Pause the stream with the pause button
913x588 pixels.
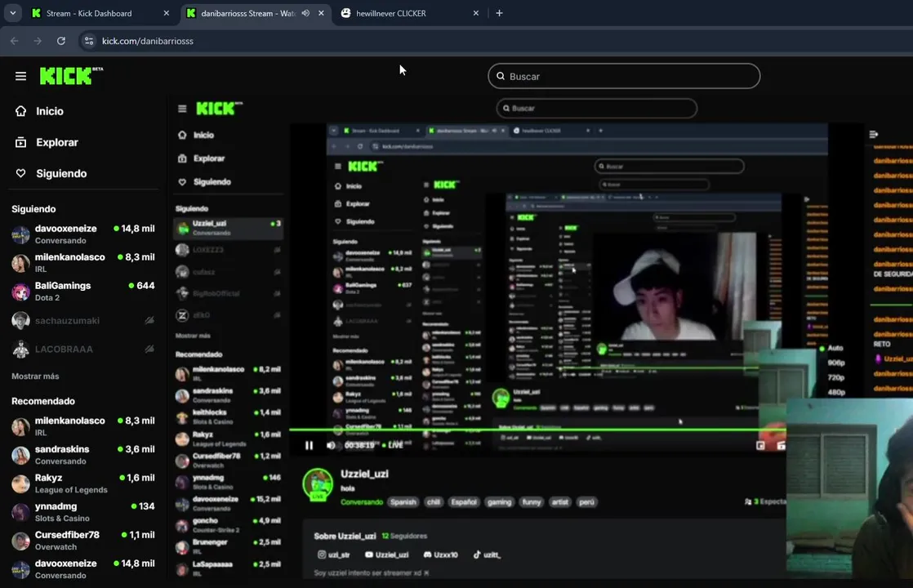310,445
